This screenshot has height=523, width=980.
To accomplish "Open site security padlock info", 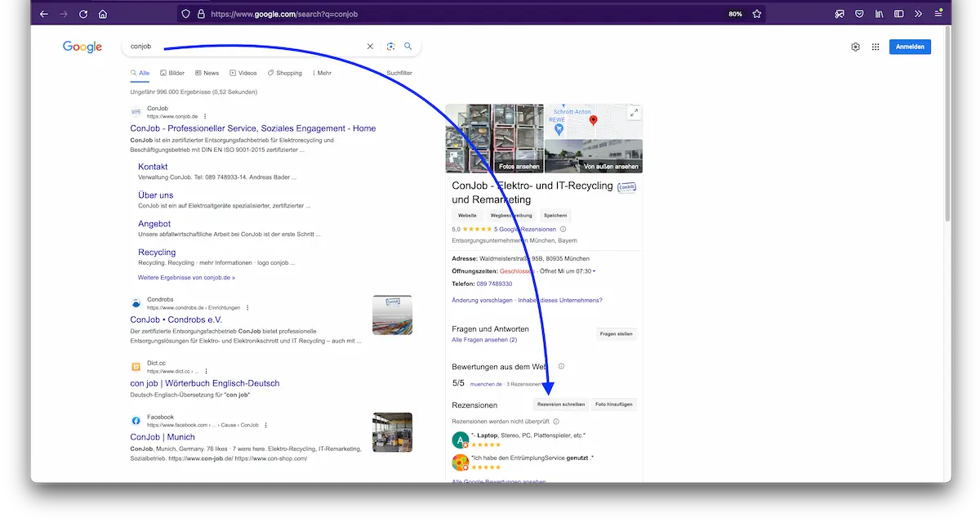I will [x=200, y=14].
